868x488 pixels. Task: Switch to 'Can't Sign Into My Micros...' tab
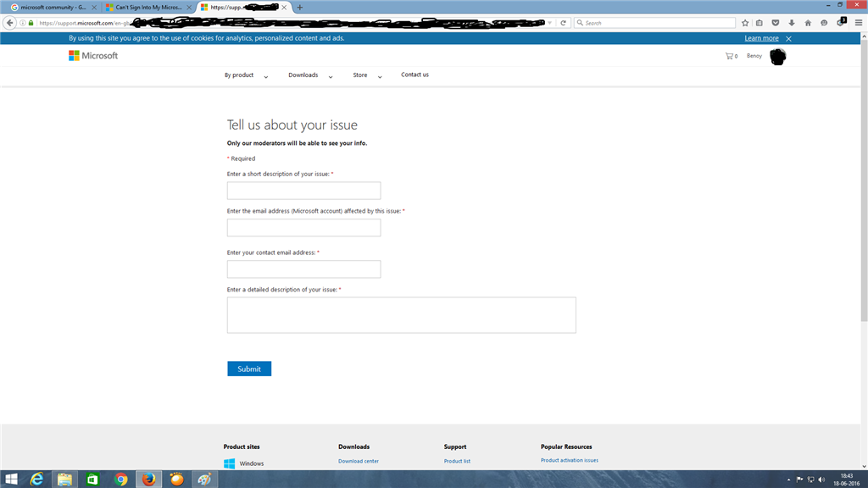149,7
